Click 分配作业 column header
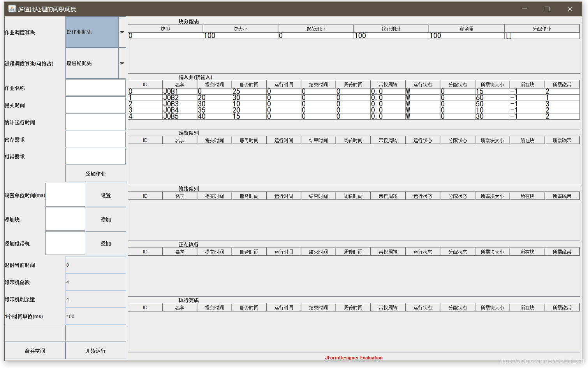This screenshot has width=588, height=368. click(x=542, y=28)
